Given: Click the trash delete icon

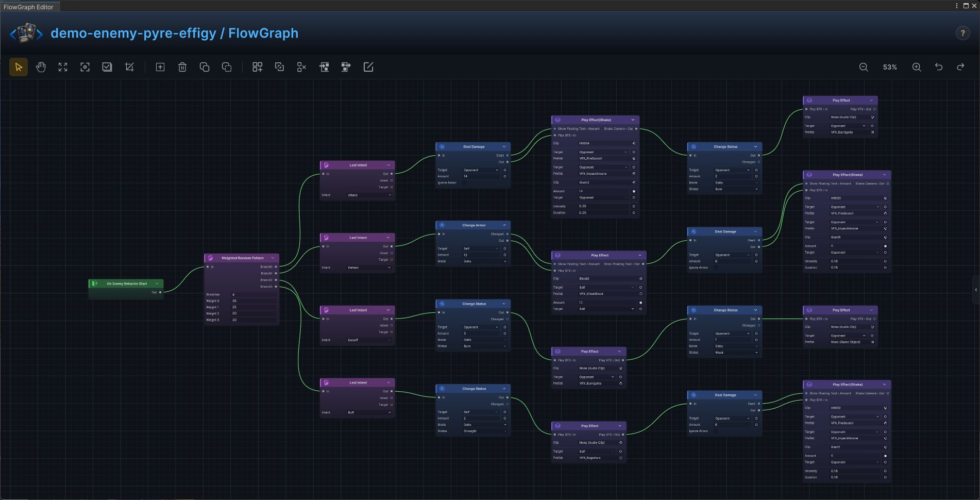Looking at the screenshot, I should click(x=182, y=67).
